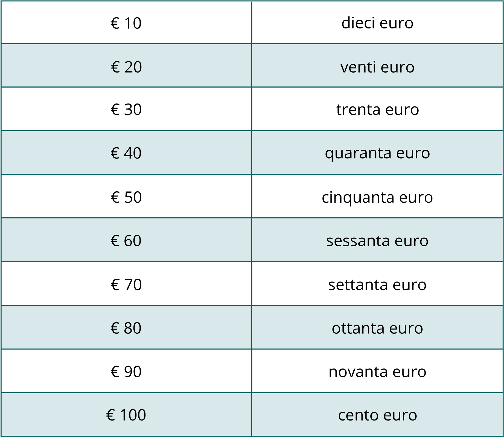Click the € 100 amount cell
This screenshot has width=504, height=438.
(126, 415)
